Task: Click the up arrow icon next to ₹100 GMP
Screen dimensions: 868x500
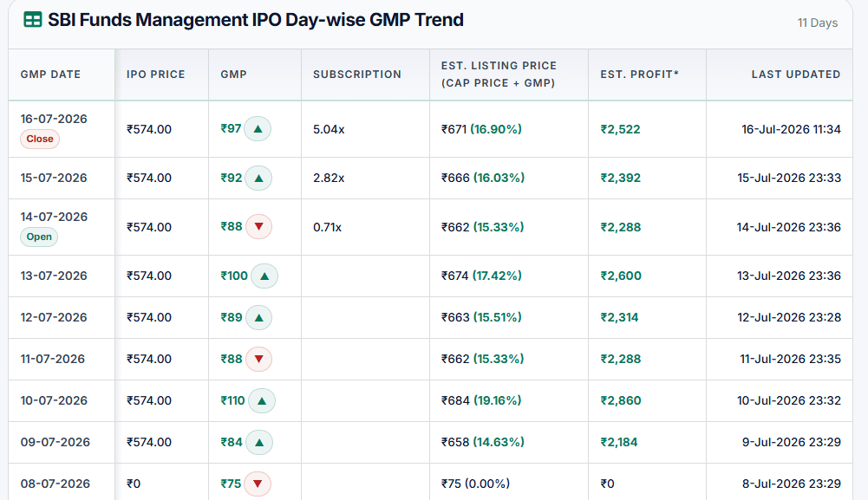Action: pos(264,276)
